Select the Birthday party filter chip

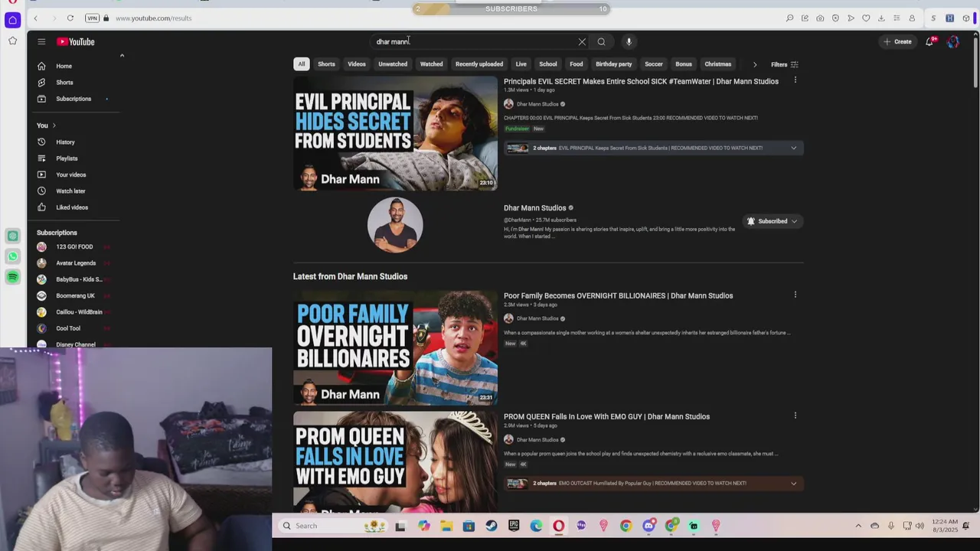[x=614, y=64]
